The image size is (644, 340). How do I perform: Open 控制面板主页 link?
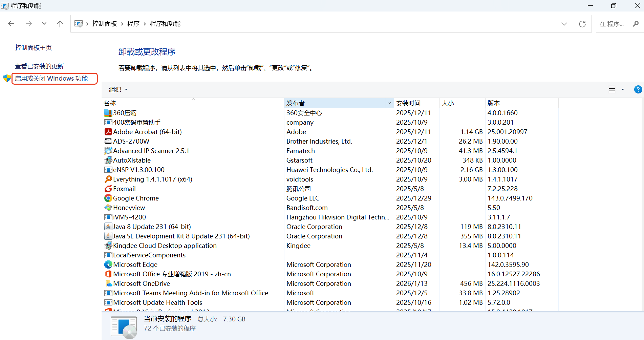tap(34, 48)
